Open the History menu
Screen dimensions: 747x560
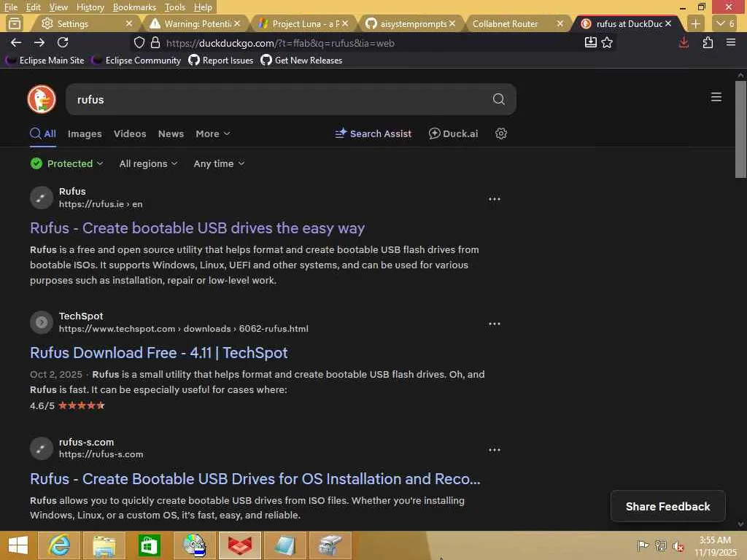point(90,7)
